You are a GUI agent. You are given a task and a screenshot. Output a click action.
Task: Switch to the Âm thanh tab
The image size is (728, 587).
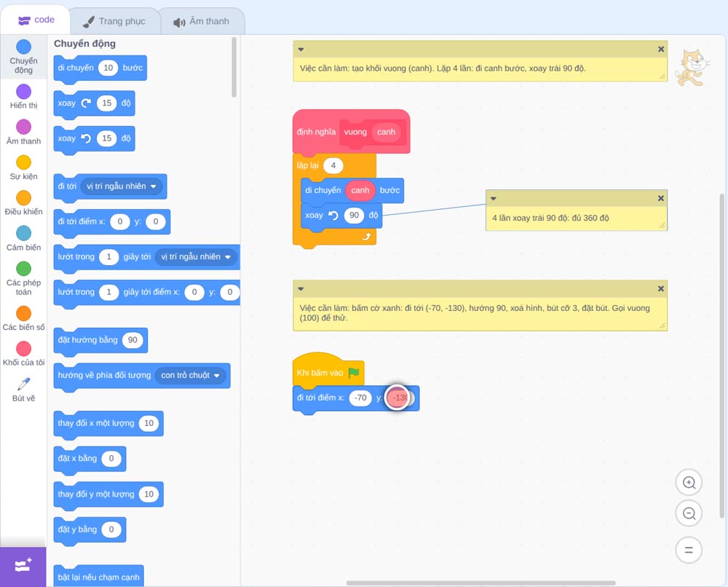(202, 21)
